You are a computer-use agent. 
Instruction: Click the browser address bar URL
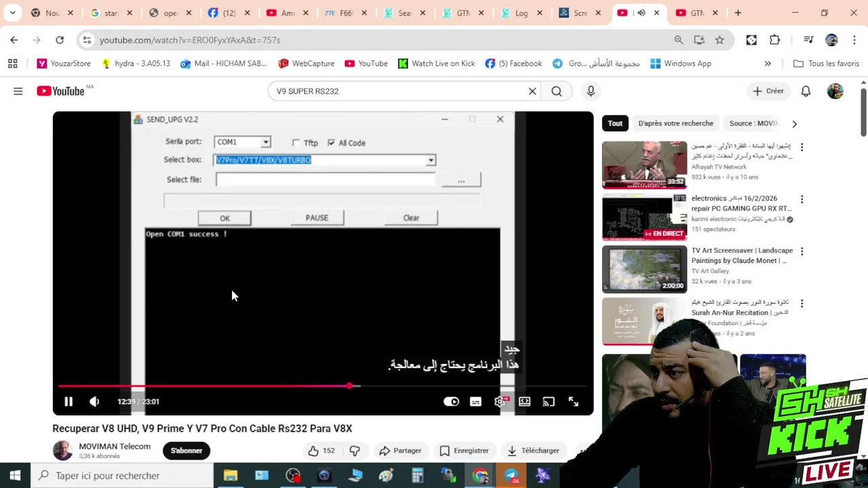(x=190, y=40)
